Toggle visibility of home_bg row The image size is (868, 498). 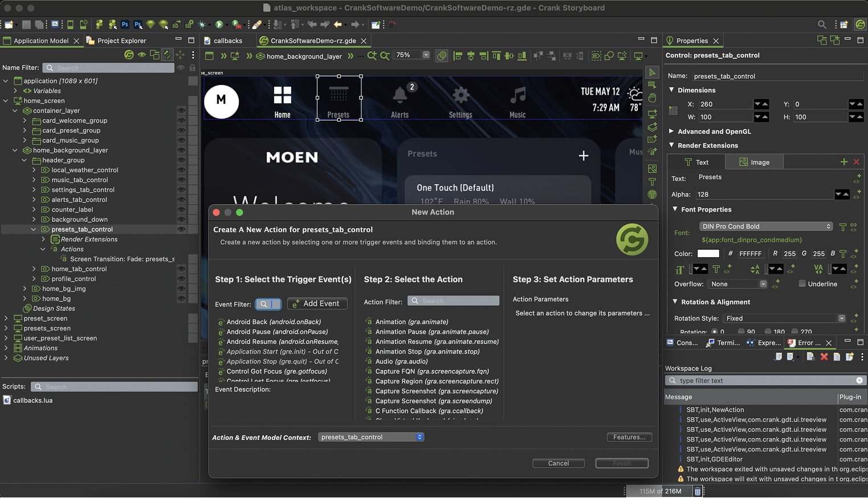181,298
